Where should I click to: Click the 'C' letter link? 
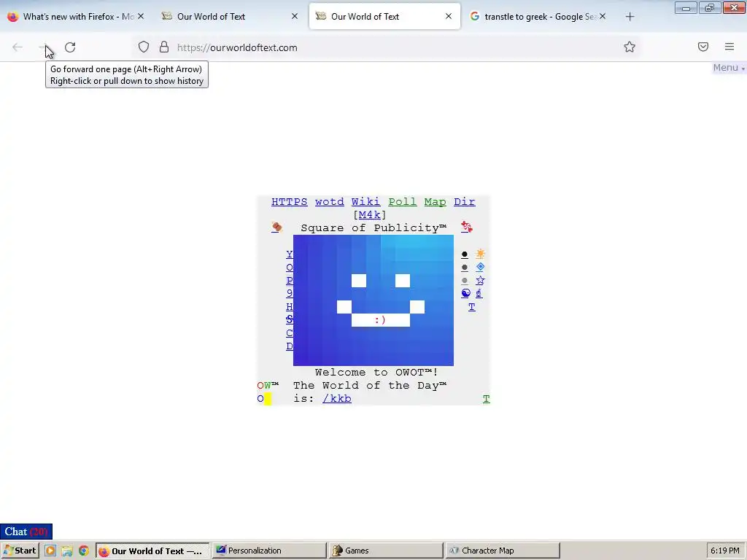(x=289, y=332)
